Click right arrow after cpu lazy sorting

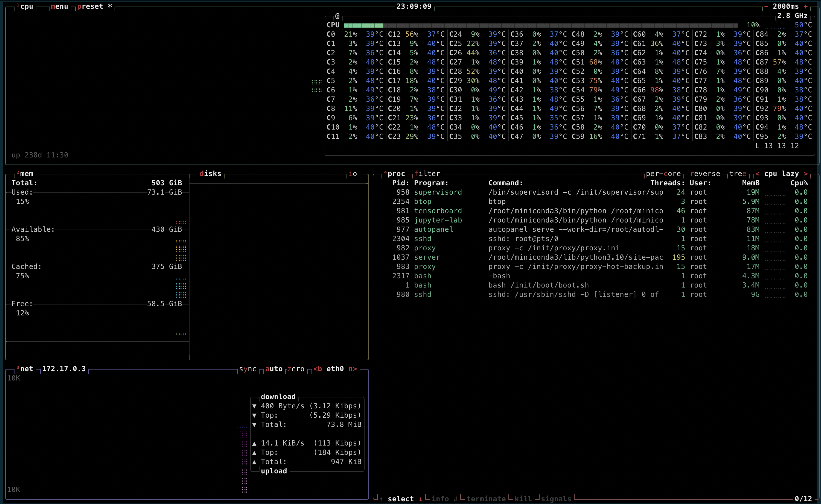tap(806, 174)
